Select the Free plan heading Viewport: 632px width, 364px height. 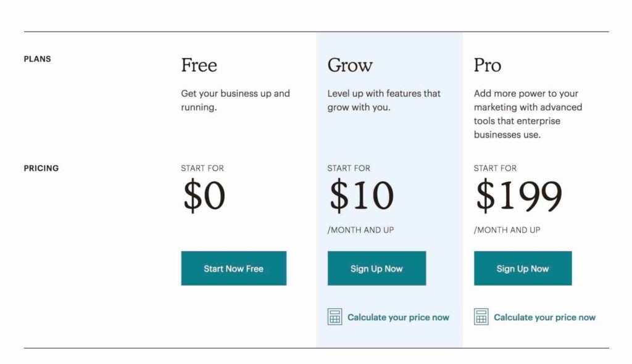click(199, 65)
